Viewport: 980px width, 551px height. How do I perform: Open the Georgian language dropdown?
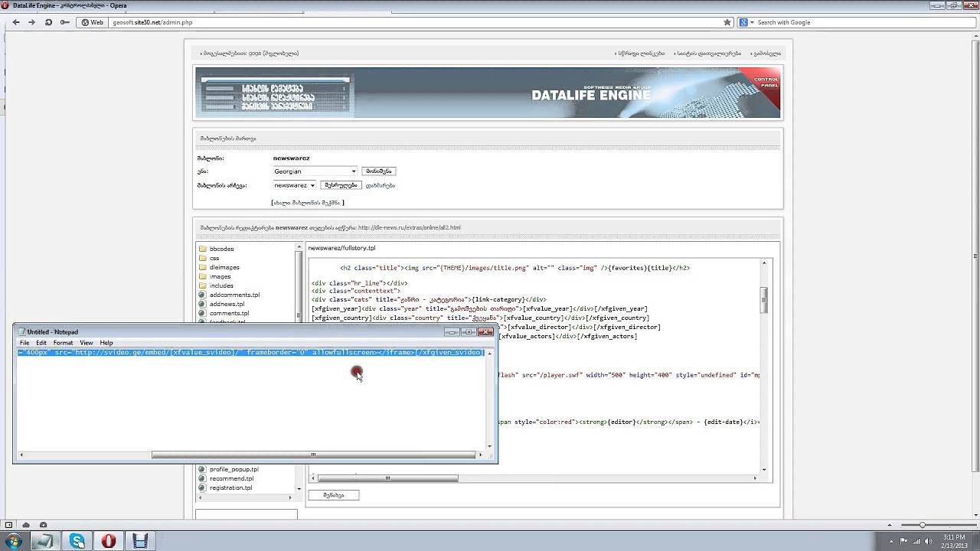(x=315, y=171)
